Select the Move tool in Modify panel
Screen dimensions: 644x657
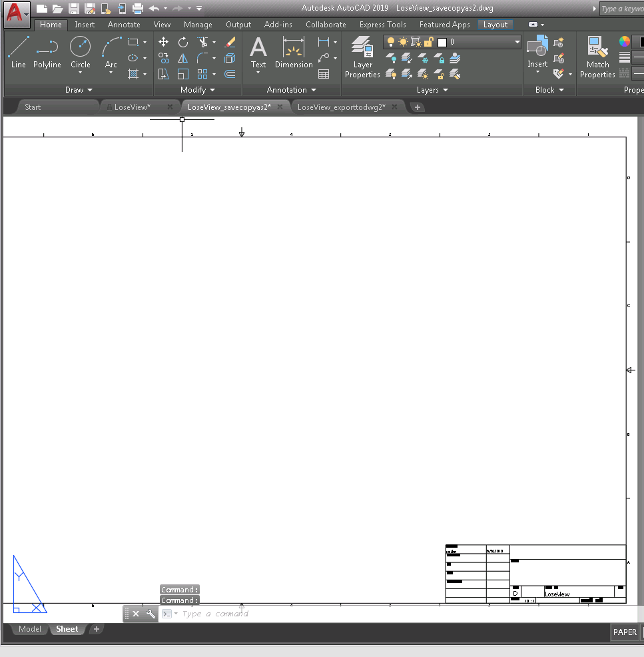[x=163, y=41]
